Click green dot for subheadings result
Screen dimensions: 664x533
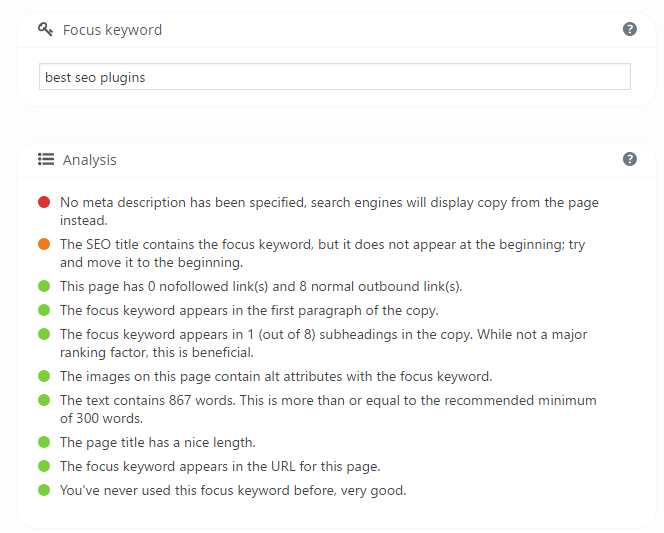coord(44,334)
